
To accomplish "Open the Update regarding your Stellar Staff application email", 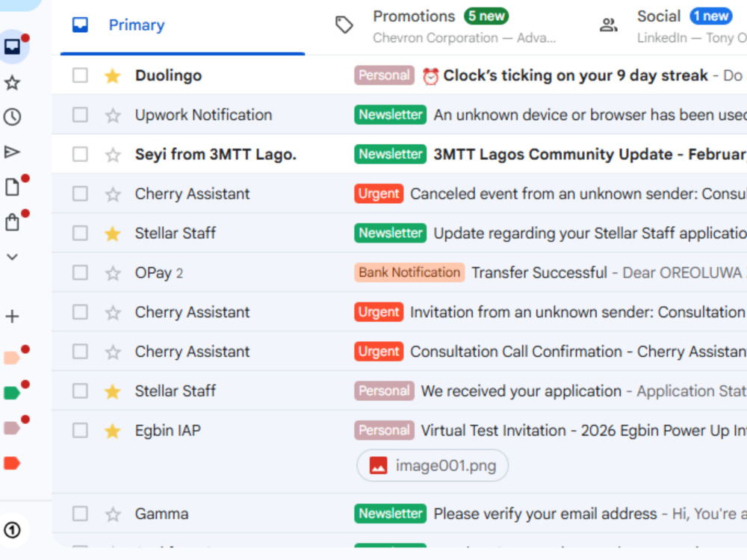I will (x=590, y=233).
